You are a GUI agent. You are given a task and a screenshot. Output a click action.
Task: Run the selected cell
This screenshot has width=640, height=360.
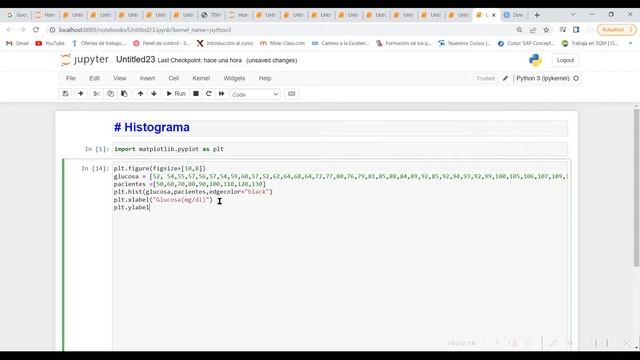pos(176,94)
